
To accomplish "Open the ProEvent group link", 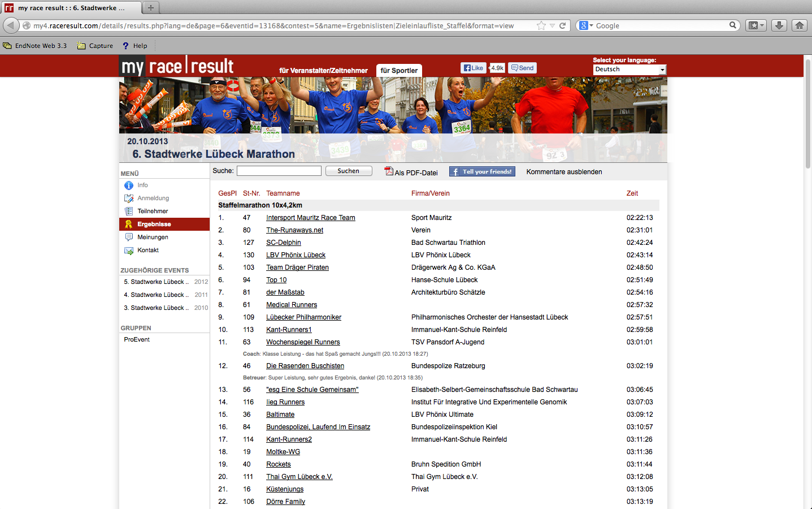I will 137,339.
